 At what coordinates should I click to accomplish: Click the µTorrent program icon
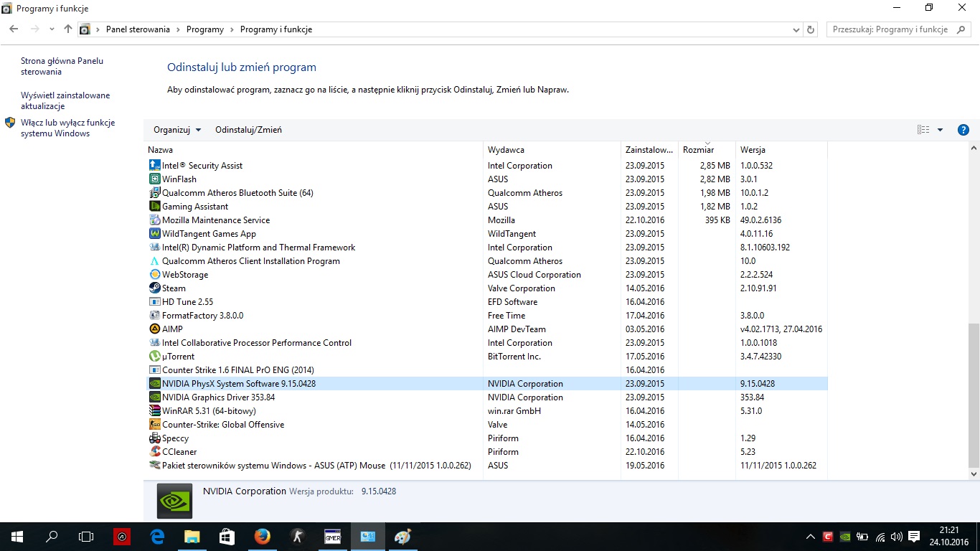coord(154,357)
